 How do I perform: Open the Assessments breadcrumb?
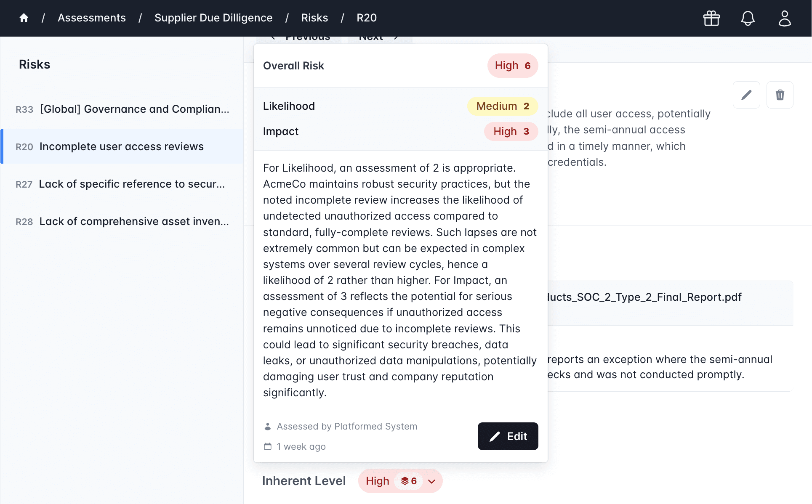(x=92, y=18)
